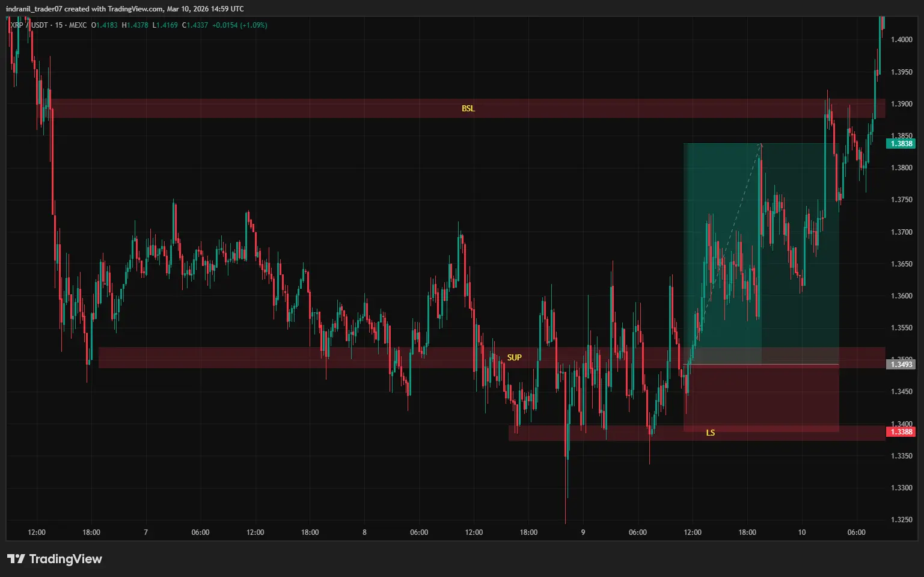
Task: Click the TradingView wordmark at the bottom
Action: [x=66, y=559]
